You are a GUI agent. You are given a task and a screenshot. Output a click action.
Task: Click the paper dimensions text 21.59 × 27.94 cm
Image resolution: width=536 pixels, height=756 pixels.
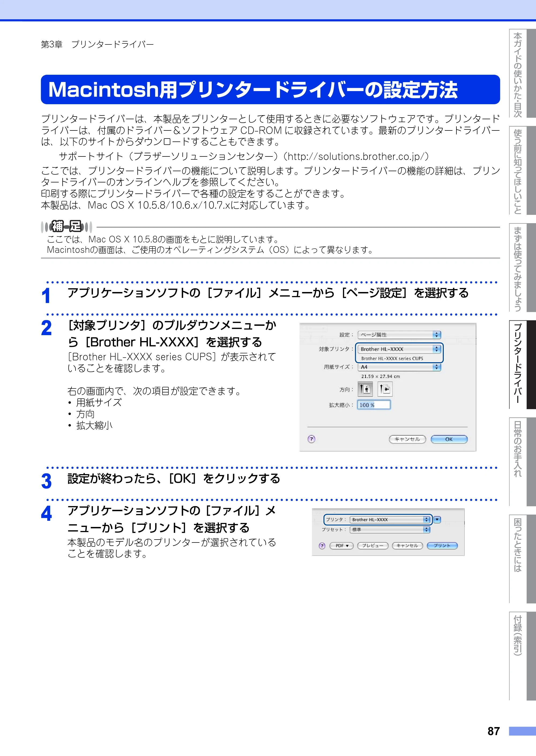click(x=381, y=376)
